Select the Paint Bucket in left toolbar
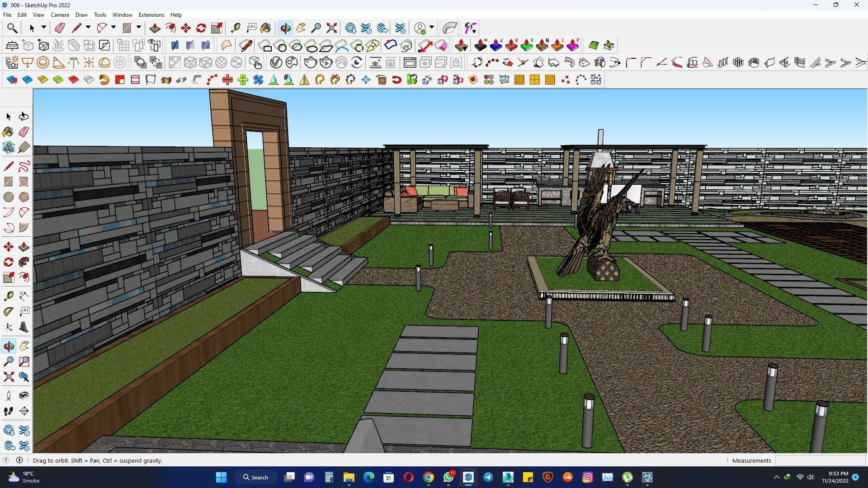 [x=9, y=131]
